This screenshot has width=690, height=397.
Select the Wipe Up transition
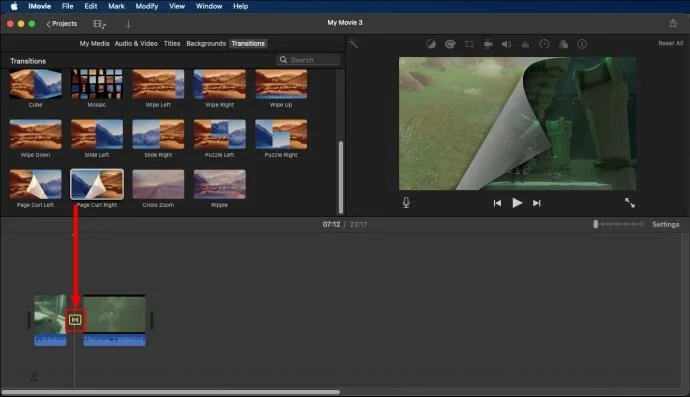point(281,84)
